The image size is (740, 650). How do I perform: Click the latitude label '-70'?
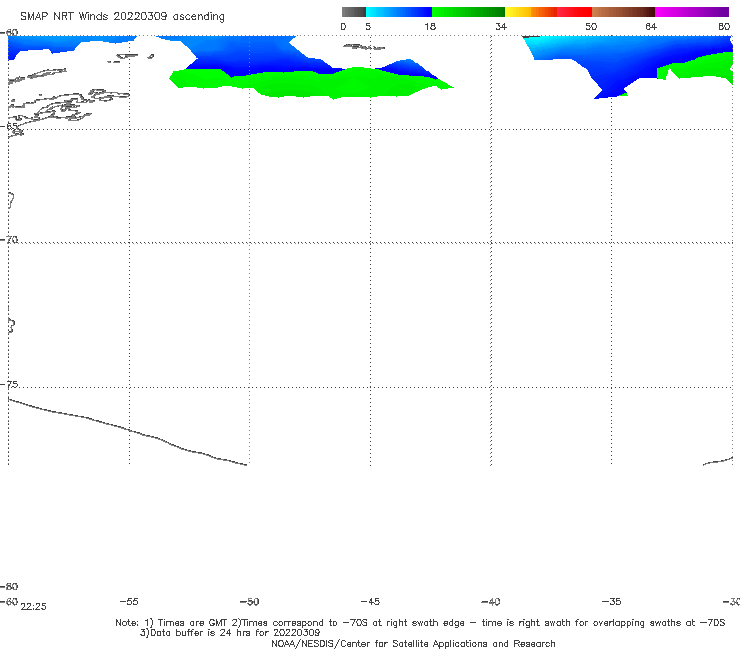click(9, 240)
